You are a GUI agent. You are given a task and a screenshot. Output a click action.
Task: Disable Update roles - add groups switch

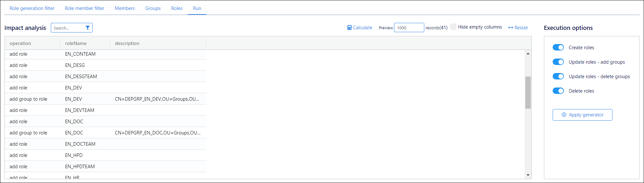[558, 62]
